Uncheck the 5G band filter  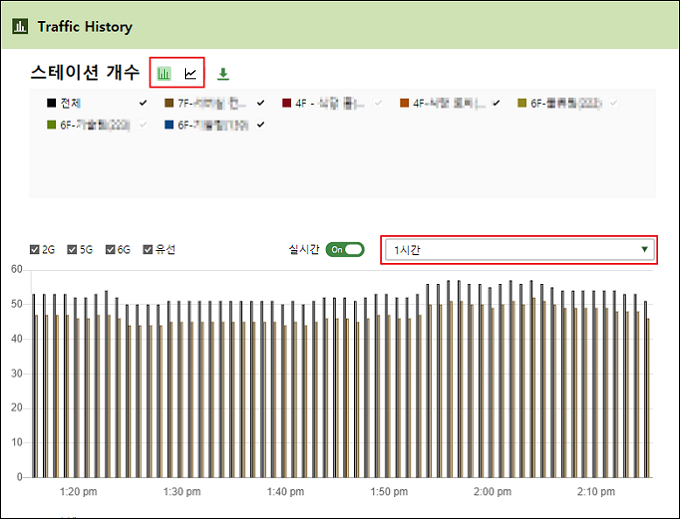(x=72, y=249)
